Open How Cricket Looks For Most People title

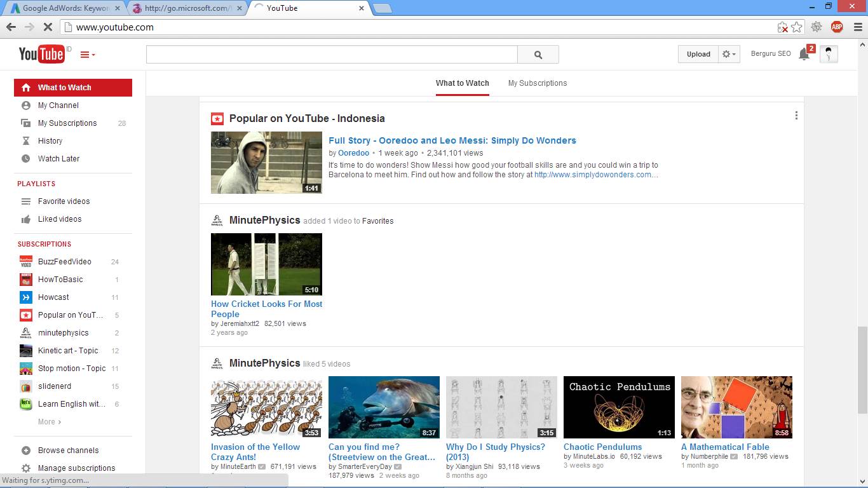[267, 309]
